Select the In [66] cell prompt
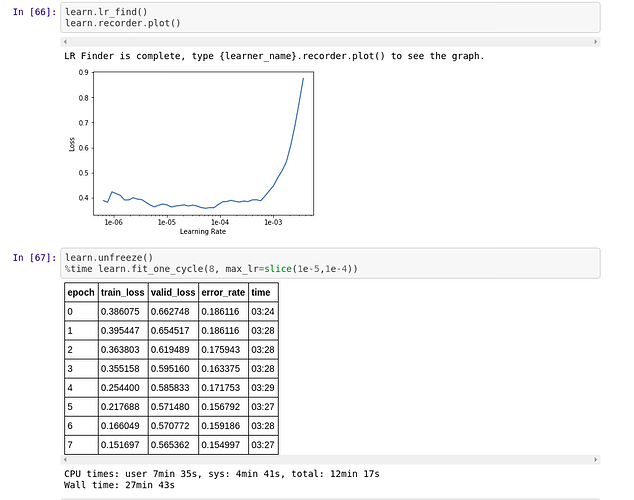The image size is (634, 500). coord(35,11)
